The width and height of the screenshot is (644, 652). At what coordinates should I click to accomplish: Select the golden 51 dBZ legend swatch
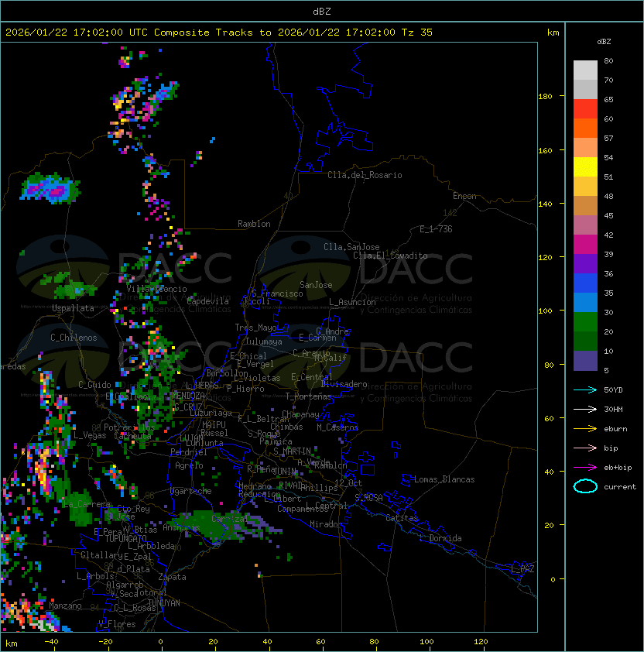click(585, 187)
